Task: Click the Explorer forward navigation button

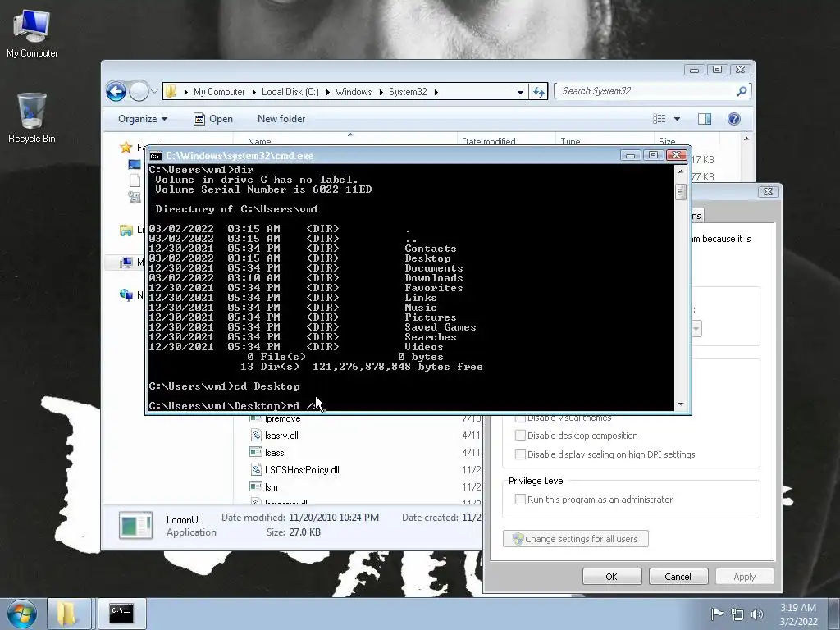Action: (x=139, y=92)
